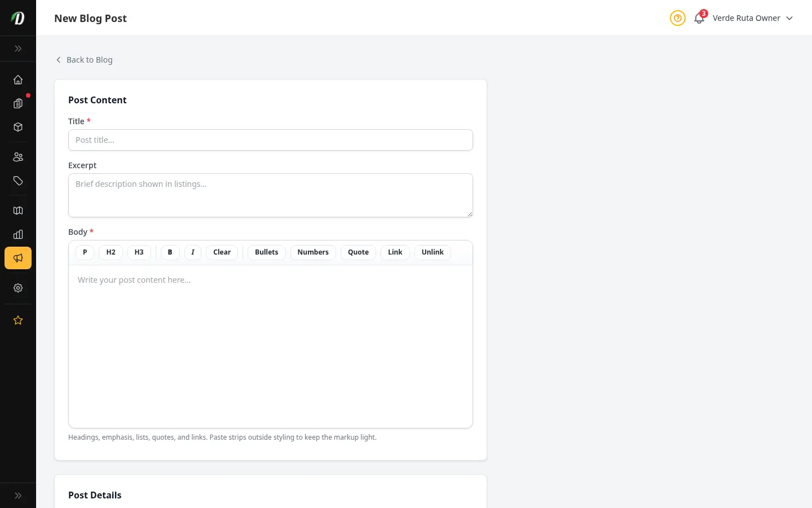Open the box products icon
Image resolution: width=812 pixels, height=508 pixels.
(x=18, y=127)
